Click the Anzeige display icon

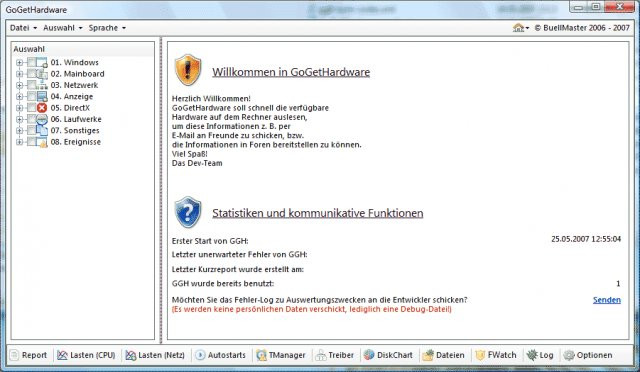point(42,96)
